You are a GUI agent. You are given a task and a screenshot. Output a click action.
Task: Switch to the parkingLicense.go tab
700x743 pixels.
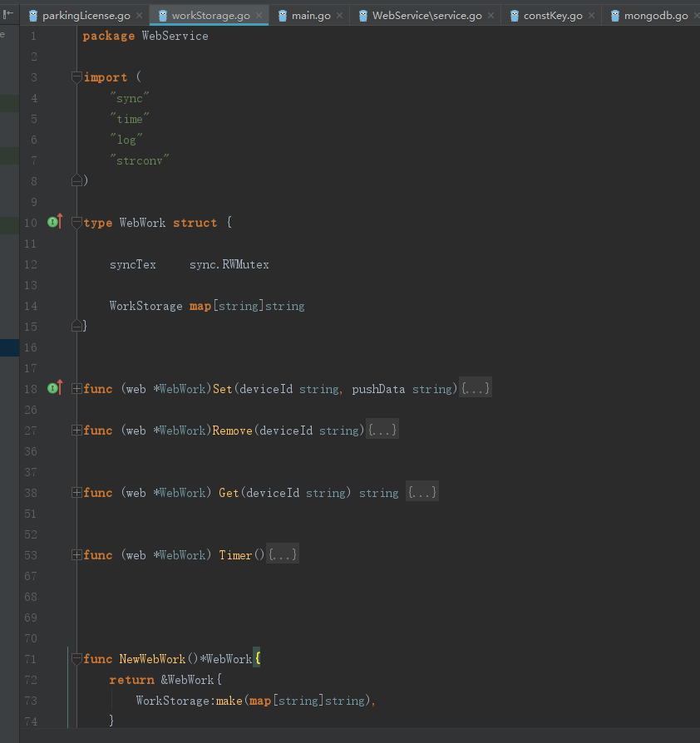(x=86, y=16)
